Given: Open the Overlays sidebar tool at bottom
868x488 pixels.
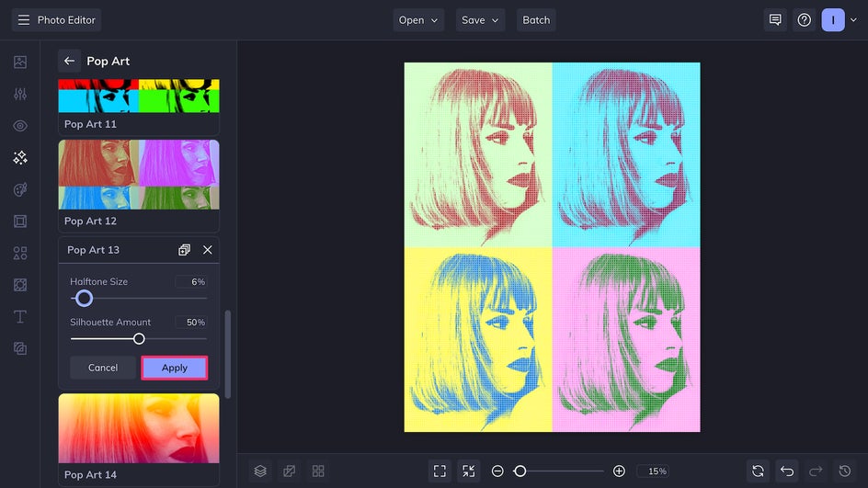Looking at the screenshot, I should tap(20, 348).
